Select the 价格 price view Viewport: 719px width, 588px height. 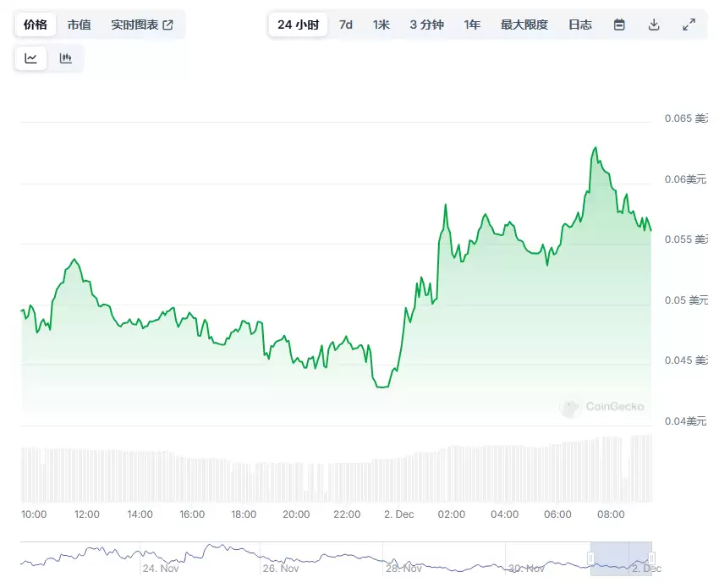(x=35, y=25)
